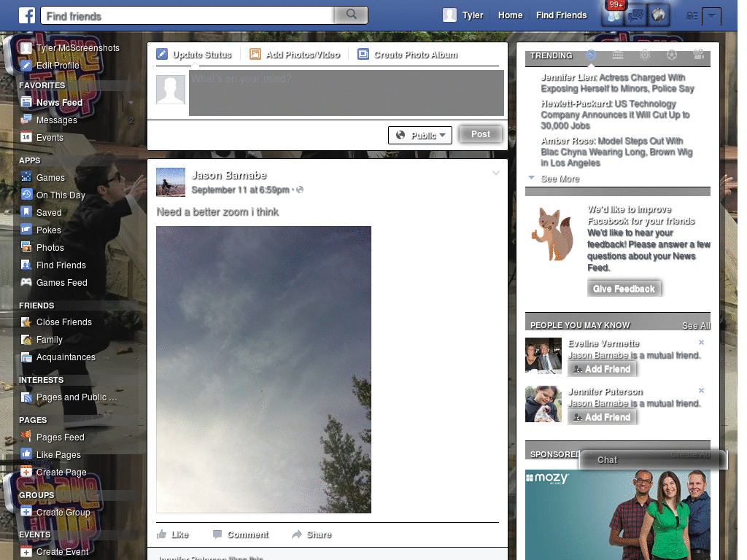Click the What's on your mind box
The height and width of the screenshot is (560, 747).
[x=347, y=93]
